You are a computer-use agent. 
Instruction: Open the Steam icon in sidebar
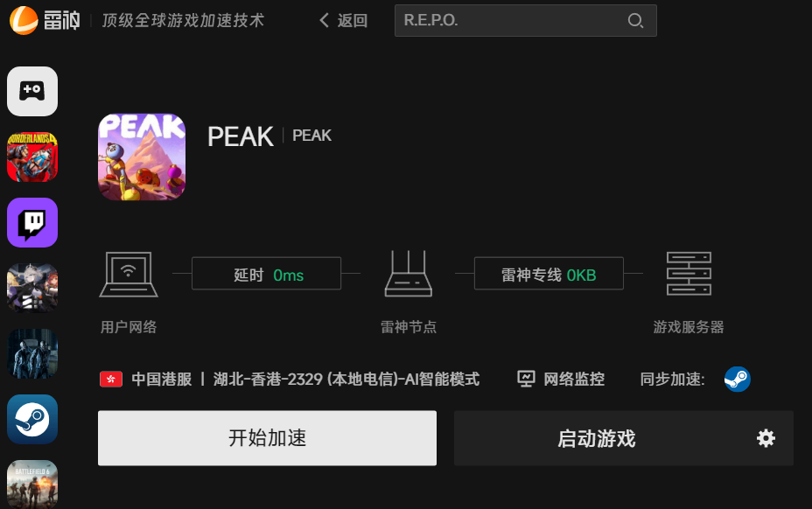pyautogui.click(x=32, y=420)
